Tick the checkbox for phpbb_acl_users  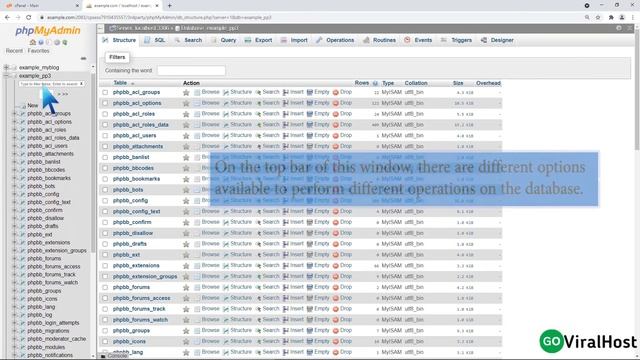click(105, 136)
